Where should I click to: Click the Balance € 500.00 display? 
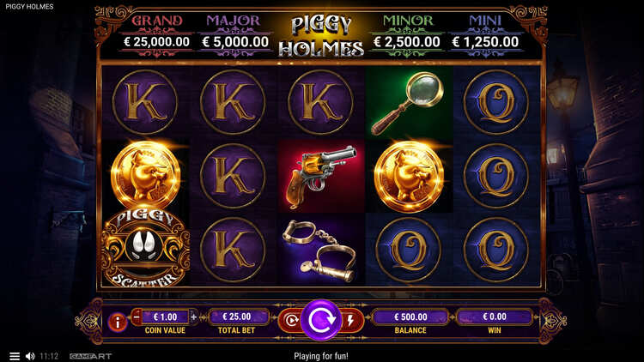coord(410,317)
